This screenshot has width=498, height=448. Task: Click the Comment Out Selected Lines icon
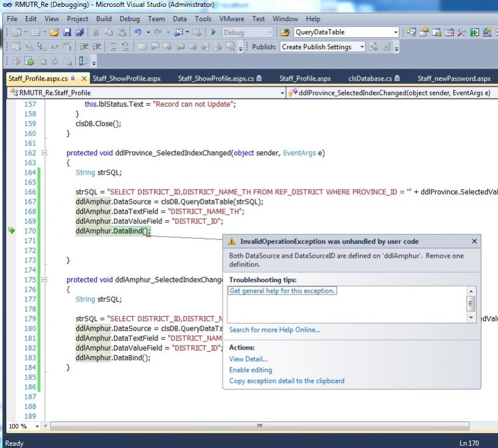[x=113, y=47]
